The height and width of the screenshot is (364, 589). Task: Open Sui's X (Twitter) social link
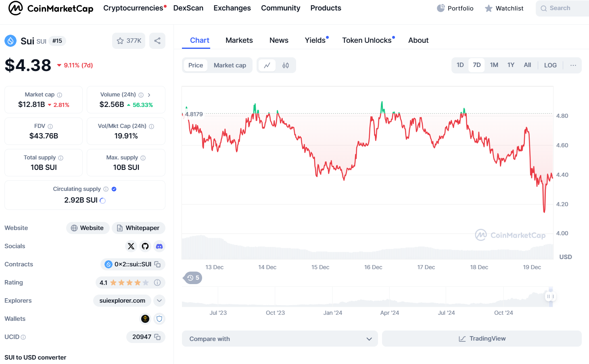(131, 246)
